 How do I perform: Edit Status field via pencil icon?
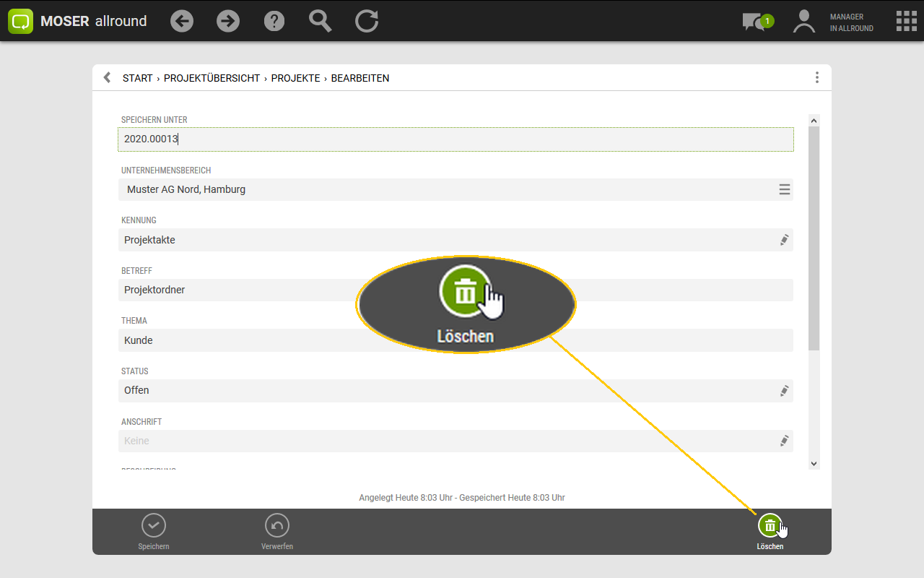pyautogui.click(x=784, y=390)
